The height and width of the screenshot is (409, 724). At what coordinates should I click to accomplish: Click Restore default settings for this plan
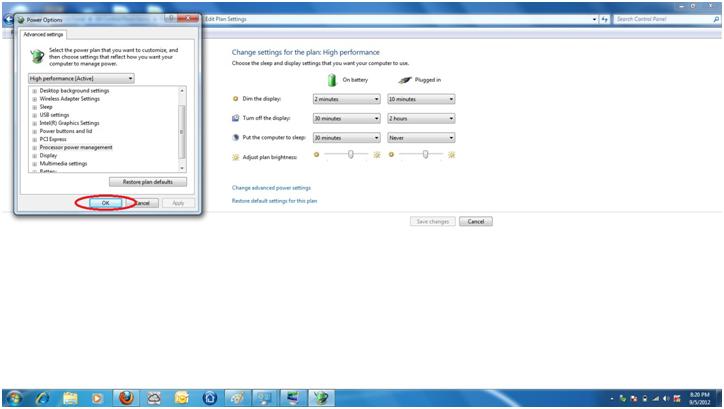274,201
